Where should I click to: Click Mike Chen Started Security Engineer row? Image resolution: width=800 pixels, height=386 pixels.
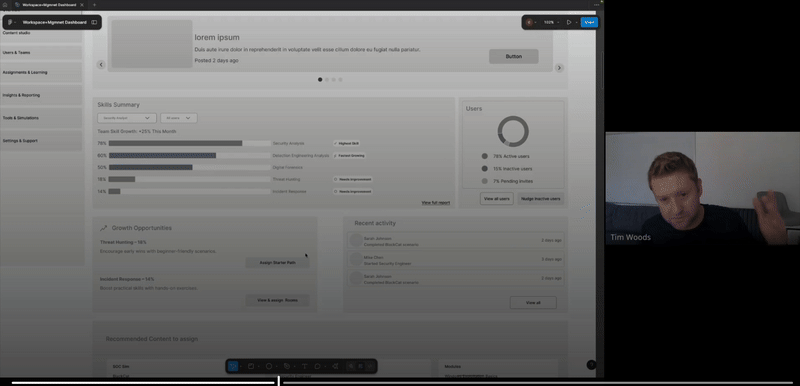point(456,259)
